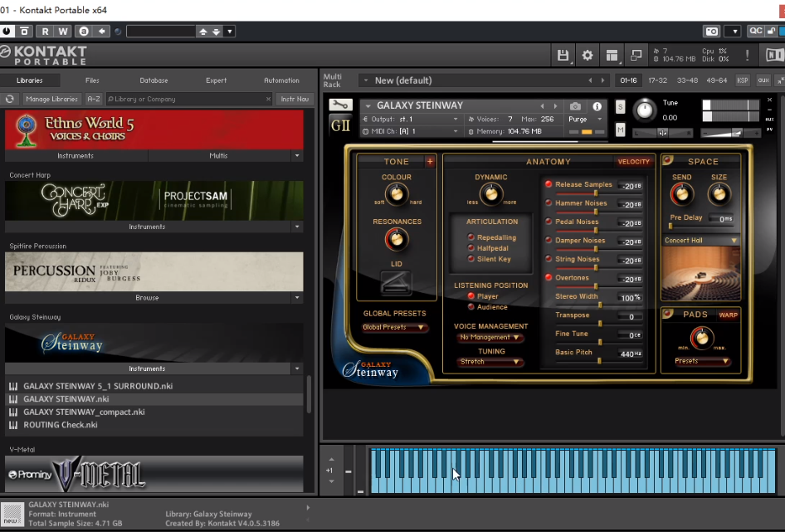Go to previous multi preset arrow
Viewport: 785px width, 532px height.
pyautogui.click(x=590, y=81)
